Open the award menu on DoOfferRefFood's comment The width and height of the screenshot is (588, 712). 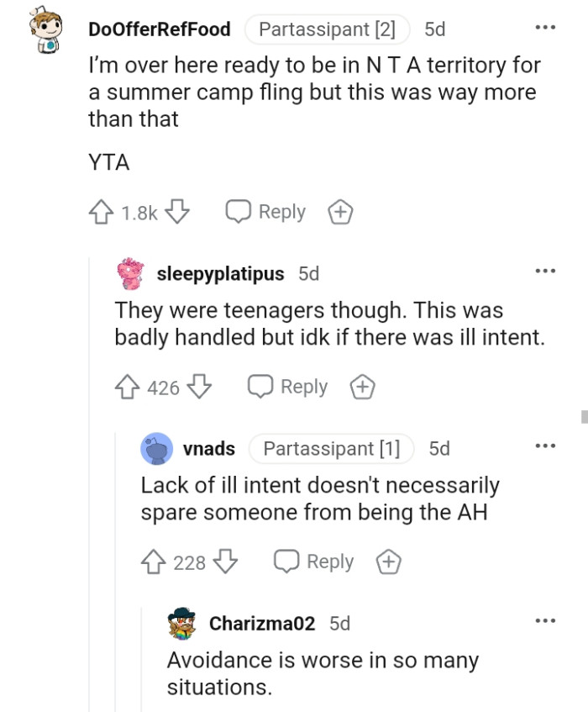[340, 212]
